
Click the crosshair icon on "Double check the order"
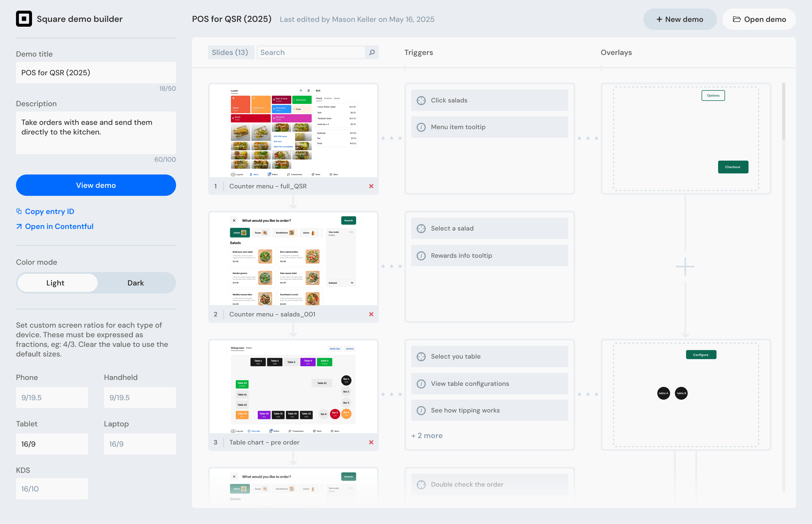point(421,484)
